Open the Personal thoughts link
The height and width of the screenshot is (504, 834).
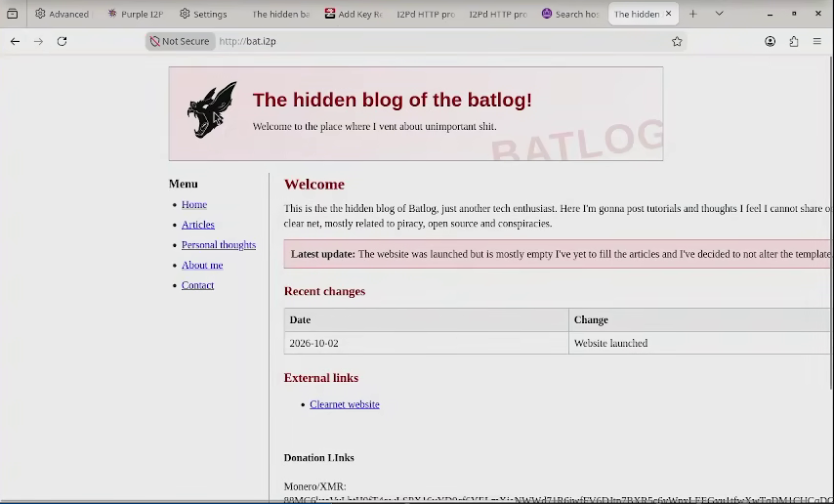point(219,245)
